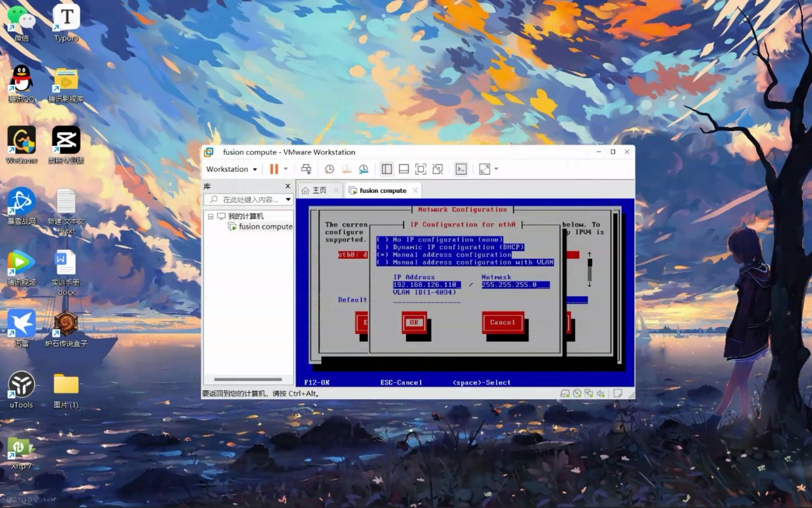Open the Snapshot Manager
The height and width of the screenshot is (508, 812).
[363, 169]
